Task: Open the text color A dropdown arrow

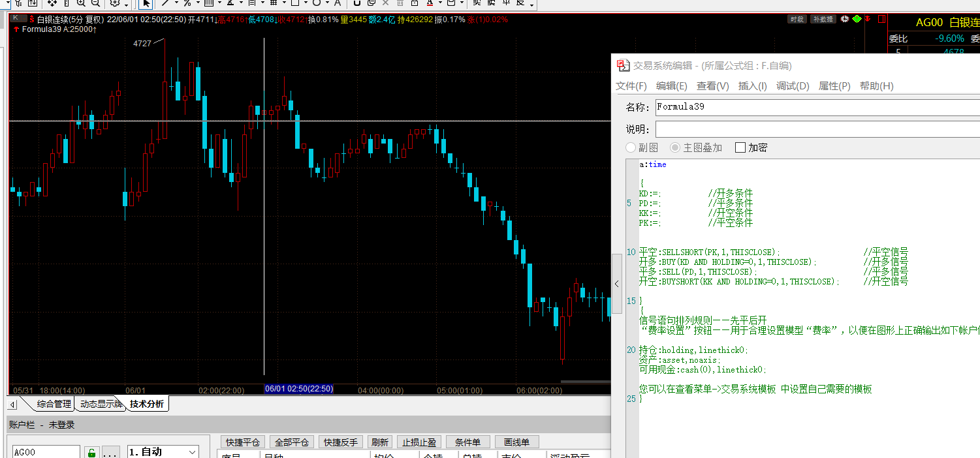Action: click(441, 3)
